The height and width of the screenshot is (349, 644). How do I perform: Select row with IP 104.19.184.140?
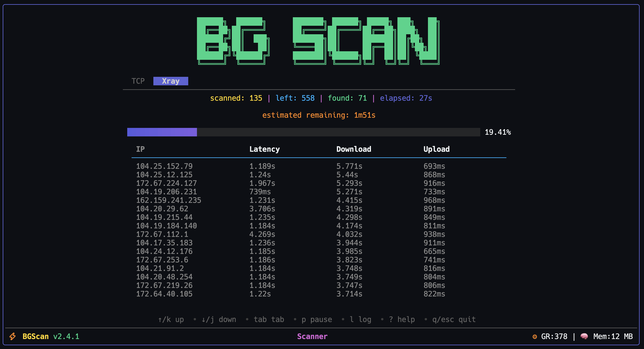[x=319, y=225]
